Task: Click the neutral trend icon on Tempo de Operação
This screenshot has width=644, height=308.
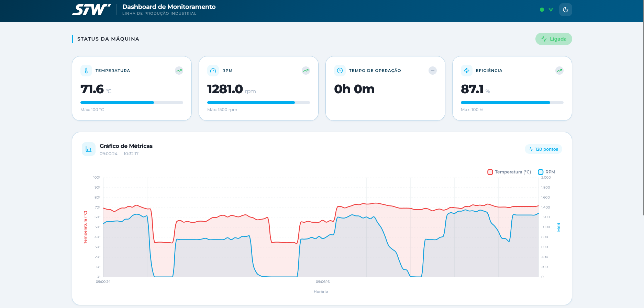Action: pyautogui.click(x=433, y=71)
